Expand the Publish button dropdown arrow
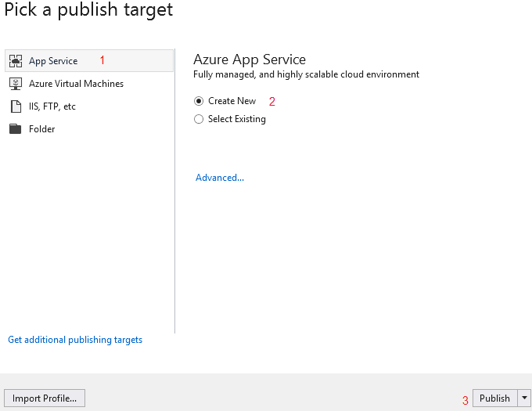This screenshot has width=532, height=411. click(524, 398)
